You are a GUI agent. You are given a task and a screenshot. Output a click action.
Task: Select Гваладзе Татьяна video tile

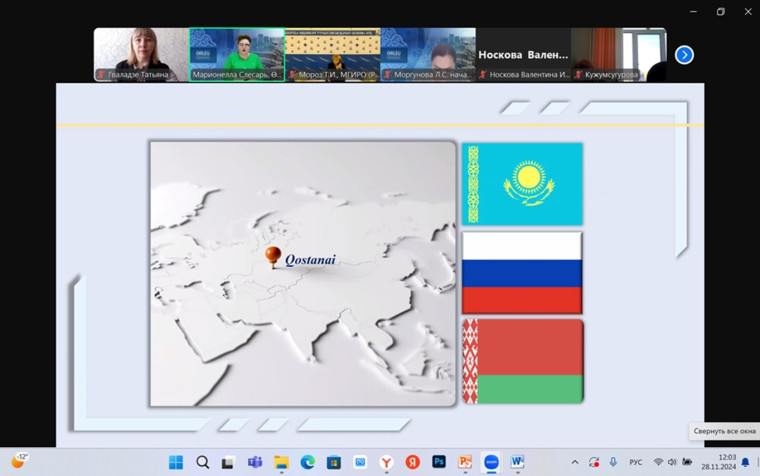(142, 54)
